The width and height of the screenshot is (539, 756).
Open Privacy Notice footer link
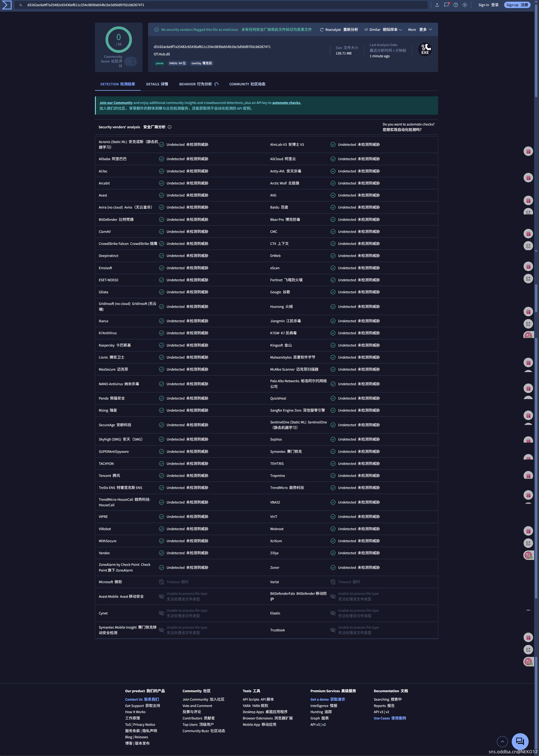coord(144,725)
